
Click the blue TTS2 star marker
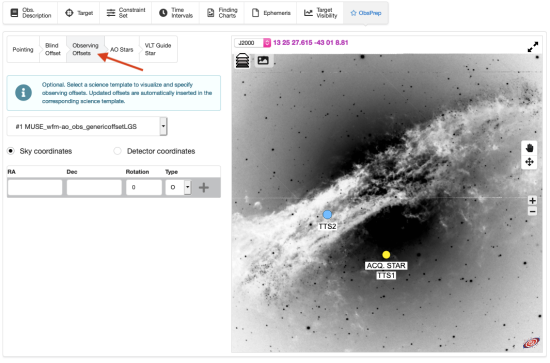[x=327, y=214]
